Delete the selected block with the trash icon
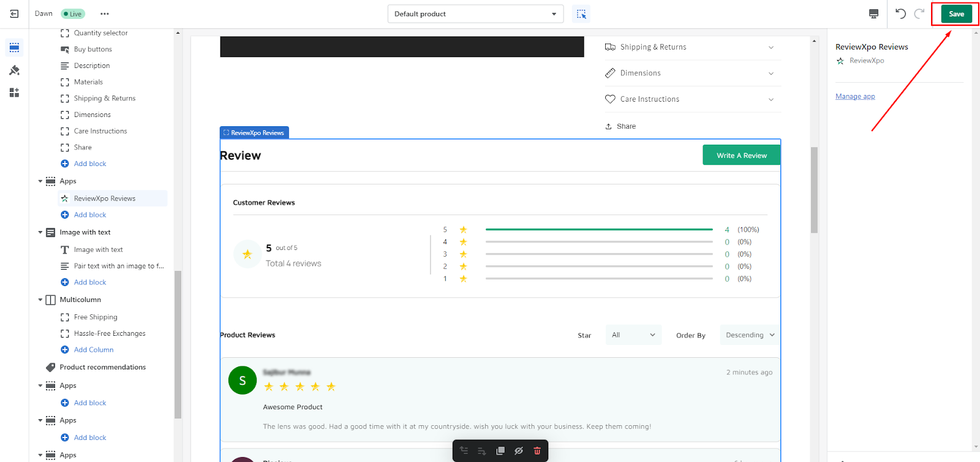Screen dimensions: 980x462 coord(537,451)
